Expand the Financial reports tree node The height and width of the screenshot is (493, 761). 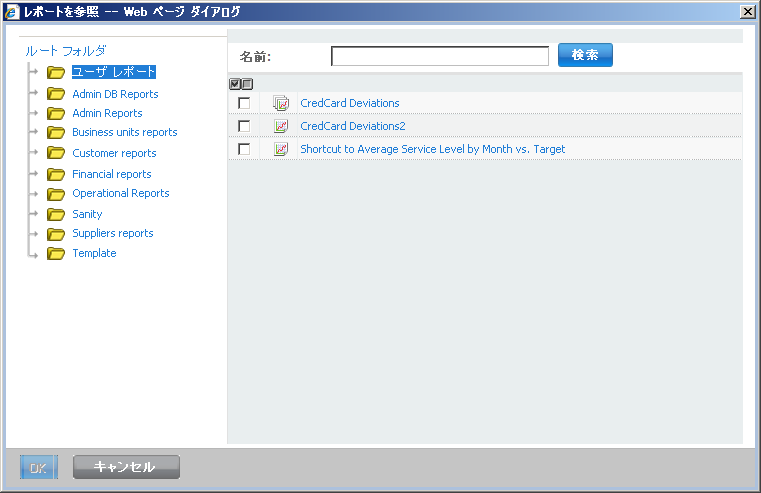[33, 173]
